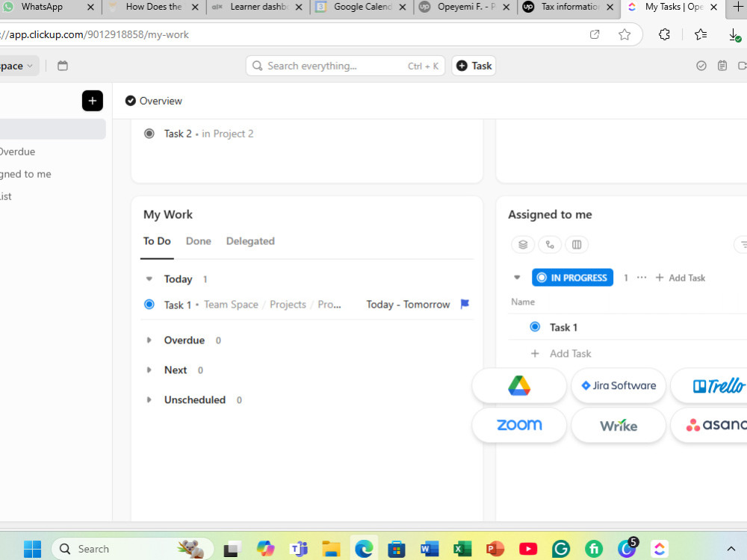Image resolution: width=747 pixels, height=560 pixels.
Task: Switch to the Delegated tab
Action: coord(250,241)
